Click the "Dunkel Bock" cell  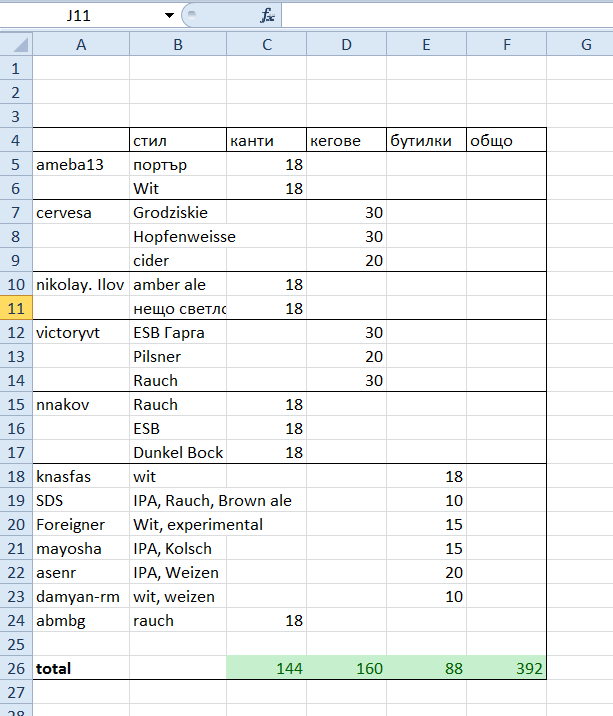click(x=178, y=452)
